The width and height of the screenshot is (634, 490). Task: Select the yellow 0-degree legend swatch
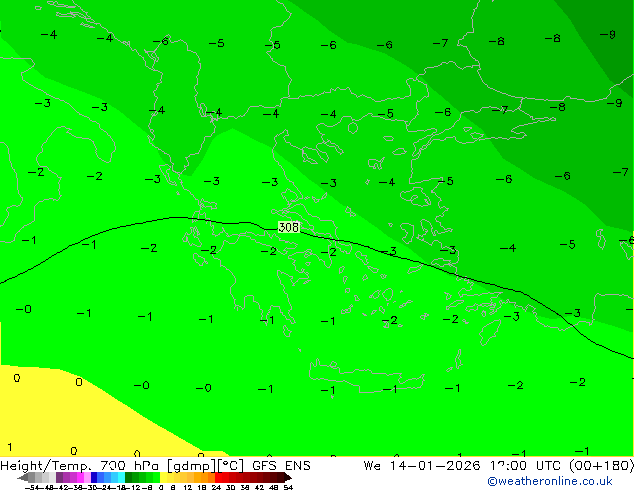[163, 477]
